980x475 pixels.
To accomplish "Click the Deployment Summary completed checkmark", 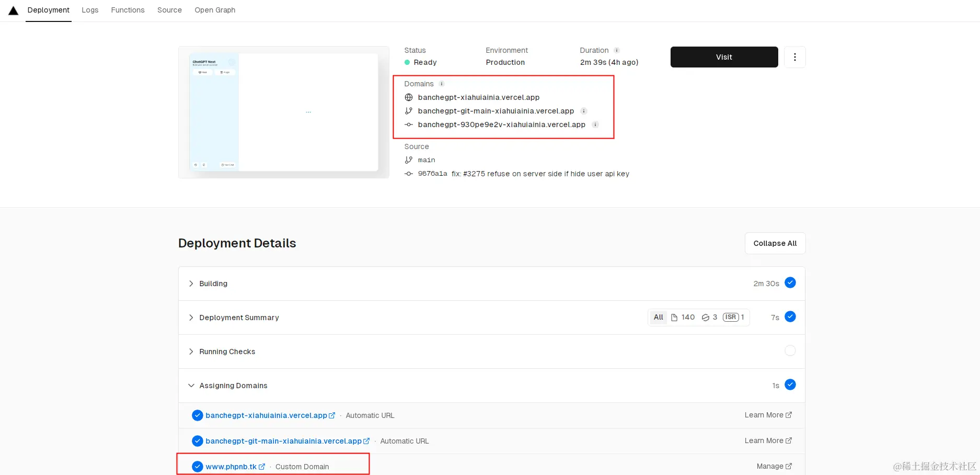I will click(x=790, y=316).
